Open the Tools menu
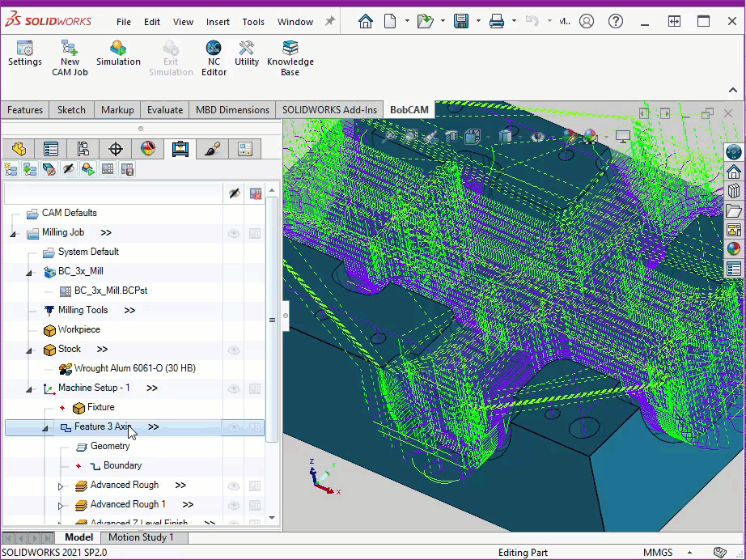 (253, 22)
